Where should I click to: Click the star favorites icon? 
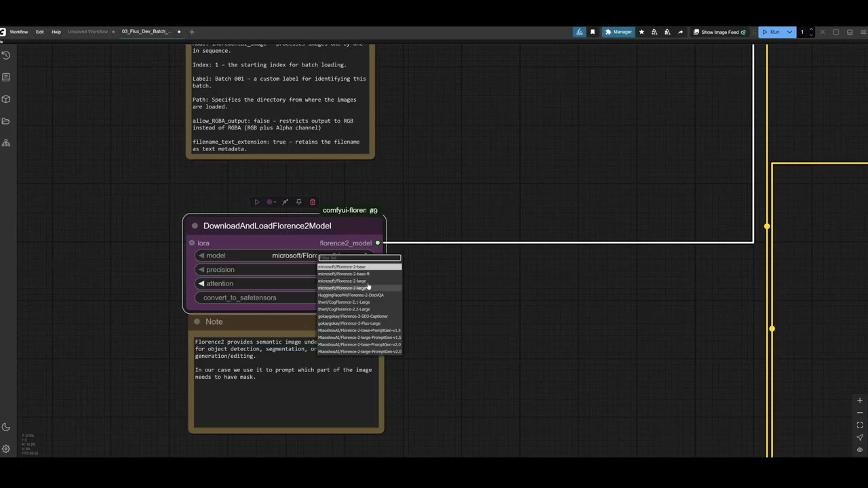coord(642,32)
